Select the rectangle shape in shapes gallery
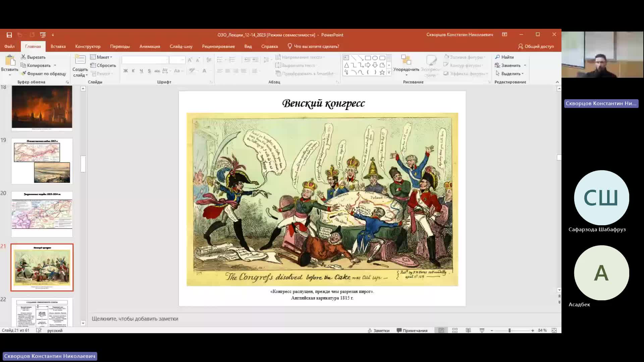Viewport: 644px width, 362px height. 368,58
